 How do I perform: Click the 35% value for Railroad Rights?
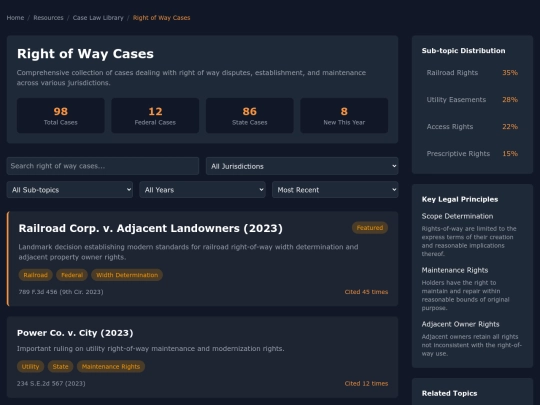[x=510, y=73]
